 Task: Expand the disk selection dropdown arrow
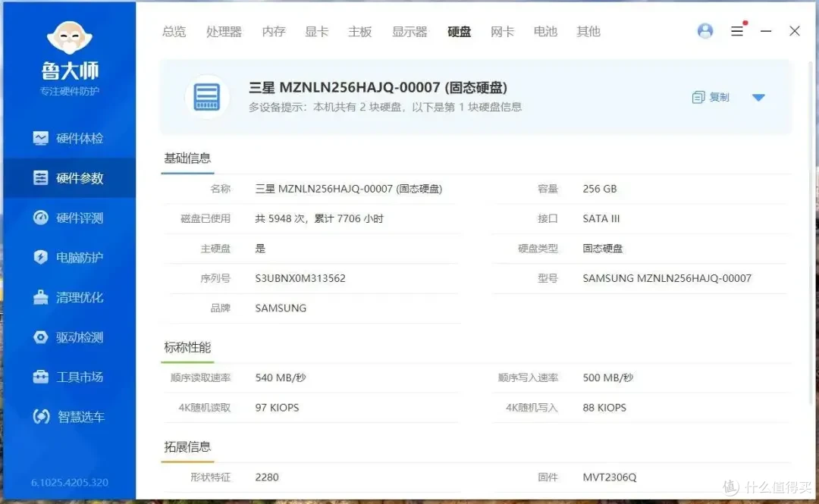click(758, 98)
